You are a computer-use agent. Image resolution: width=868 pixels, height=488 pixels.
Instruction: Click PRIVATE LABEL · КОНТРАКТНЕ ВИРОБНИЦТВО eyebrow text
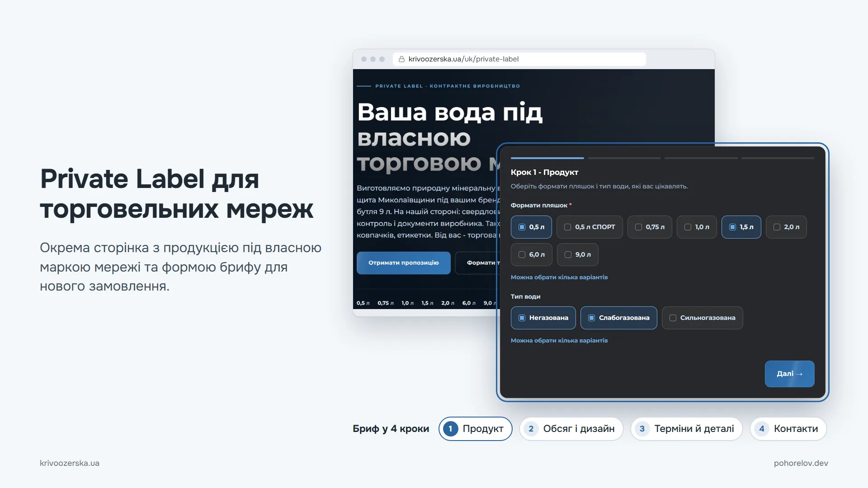pos(448,86)
